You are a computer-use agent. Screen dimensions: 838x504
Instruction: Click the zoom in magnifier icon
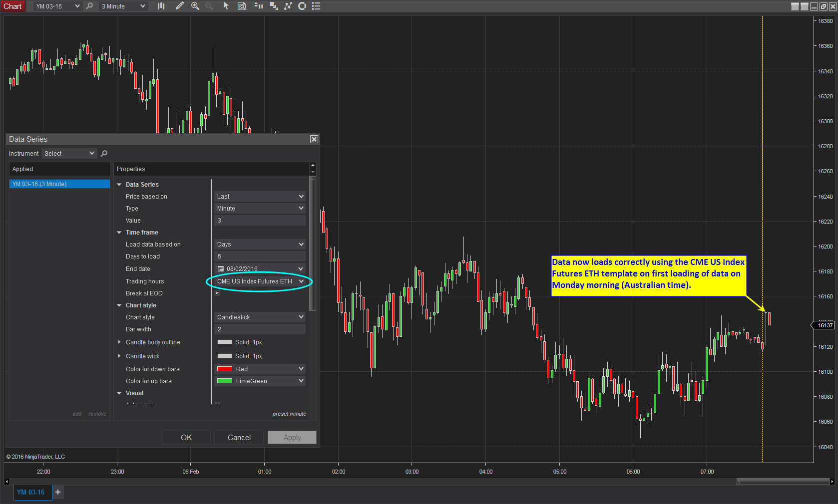[195, 6]
